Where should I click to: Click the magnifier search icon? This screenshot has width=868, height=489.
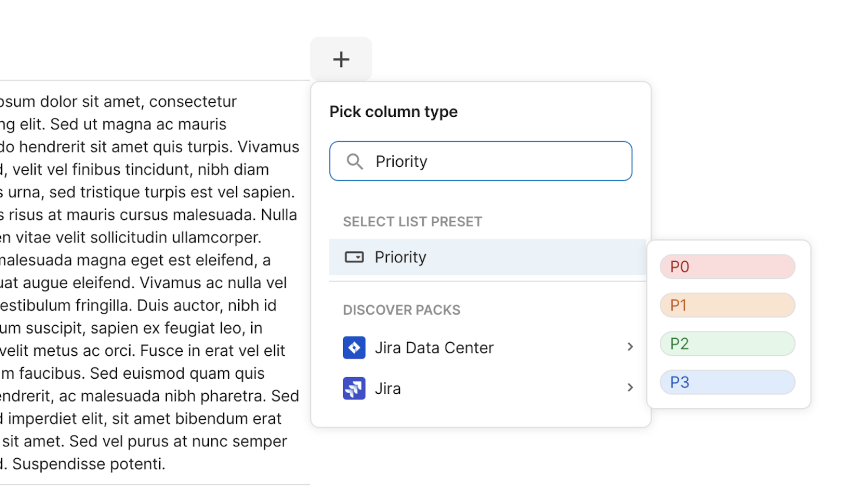click(x=354, y=162)
